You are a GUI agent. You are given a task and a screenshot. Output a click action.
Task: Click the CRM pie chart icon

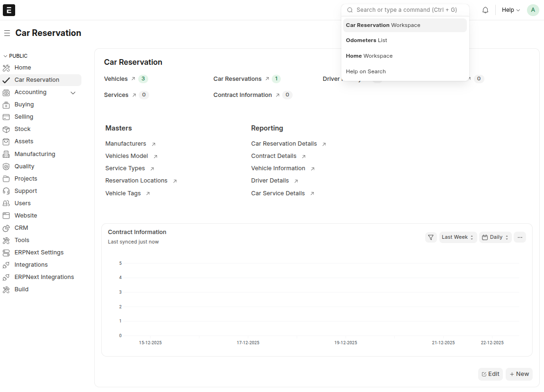(6, 228)
